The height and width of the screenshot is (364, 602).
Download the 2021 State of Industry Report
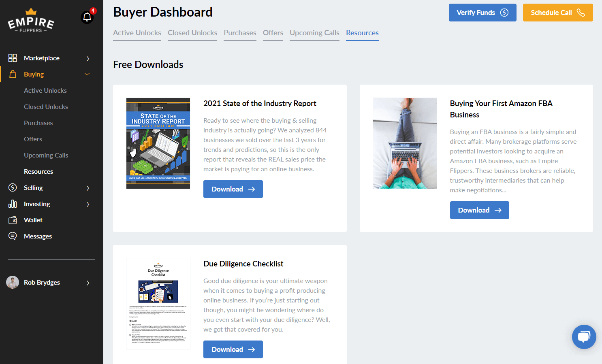[233, 189]
